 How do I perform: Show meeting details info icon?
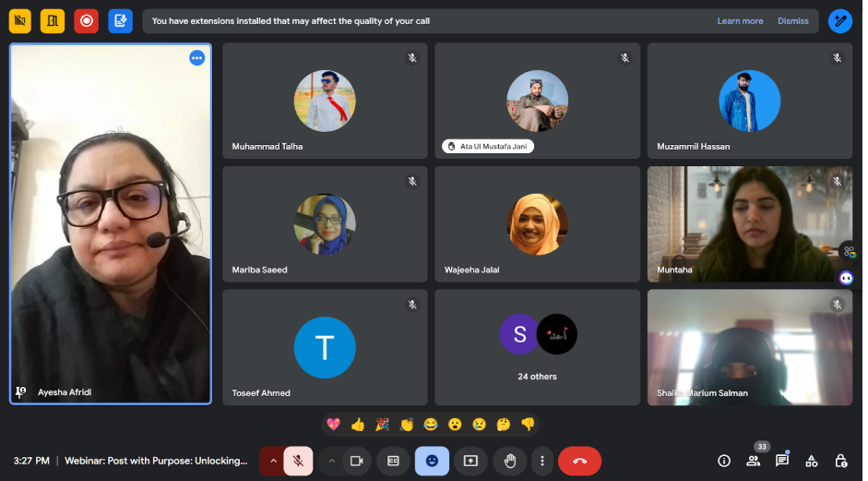point(724,461)
